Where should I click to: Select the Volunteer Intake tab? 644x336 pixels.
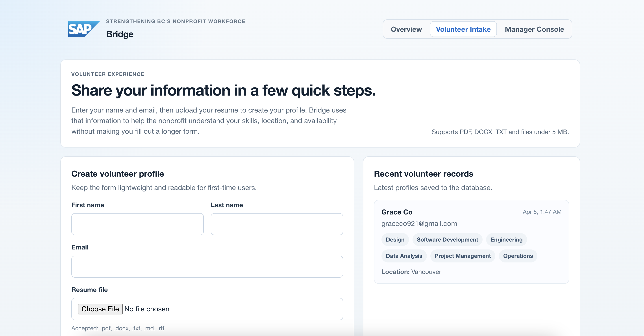(x=463, y=29)
